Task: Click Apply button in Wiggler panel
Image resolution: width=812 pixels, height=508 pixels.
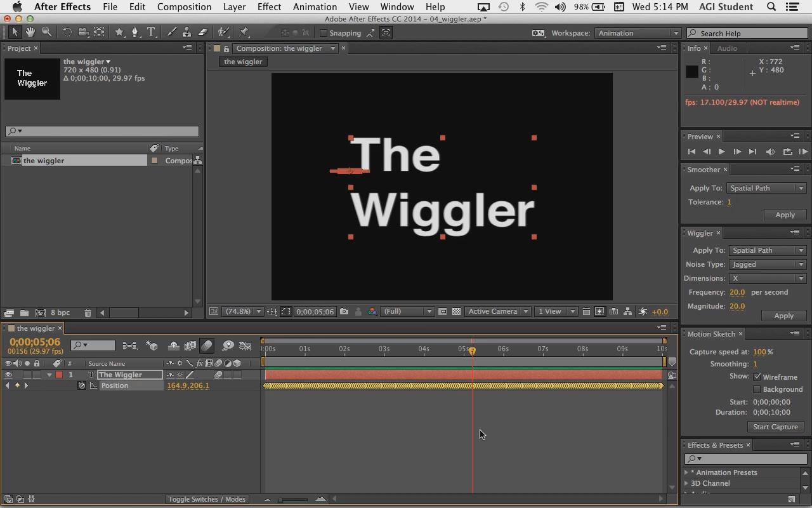Action: click(783, 316)
